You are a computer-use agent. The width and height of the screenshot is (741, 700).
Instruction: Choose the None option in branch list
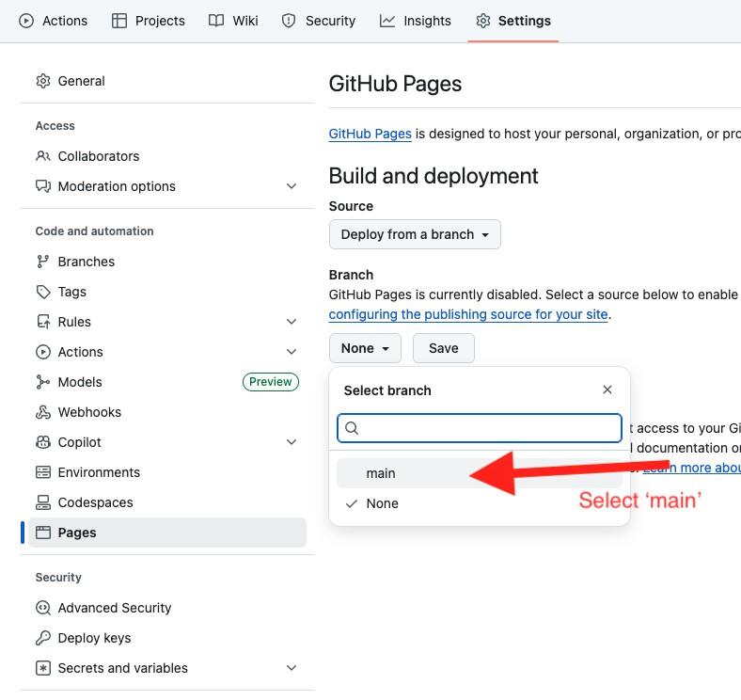click(x=480, y=503)
